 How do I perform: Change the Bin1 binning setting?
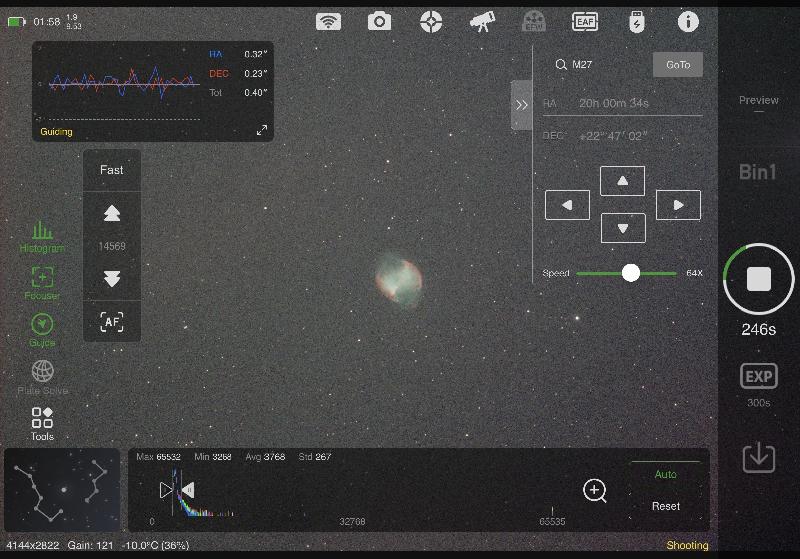tap(758, 172)
